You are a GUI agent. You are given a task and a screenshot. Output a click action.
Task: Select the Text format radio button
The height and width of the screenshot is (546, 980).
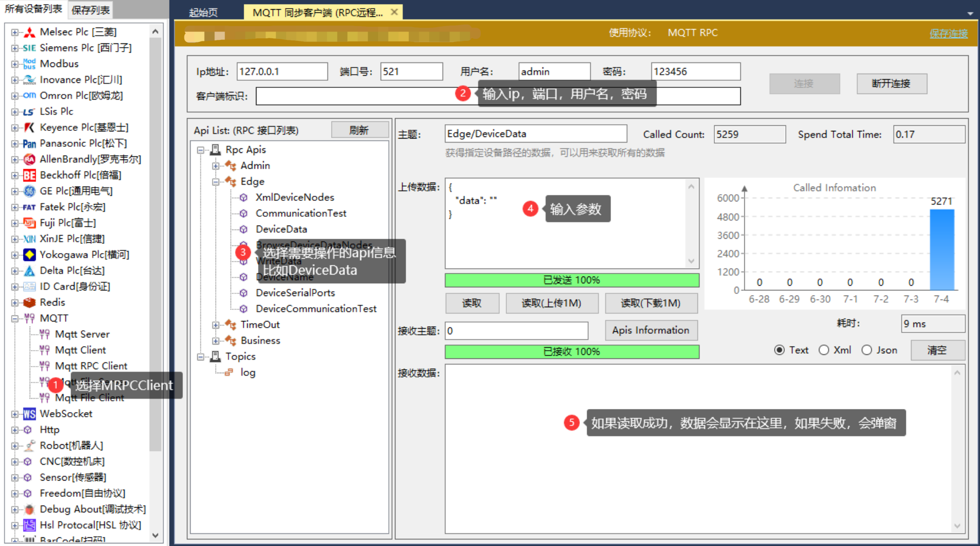779,350
